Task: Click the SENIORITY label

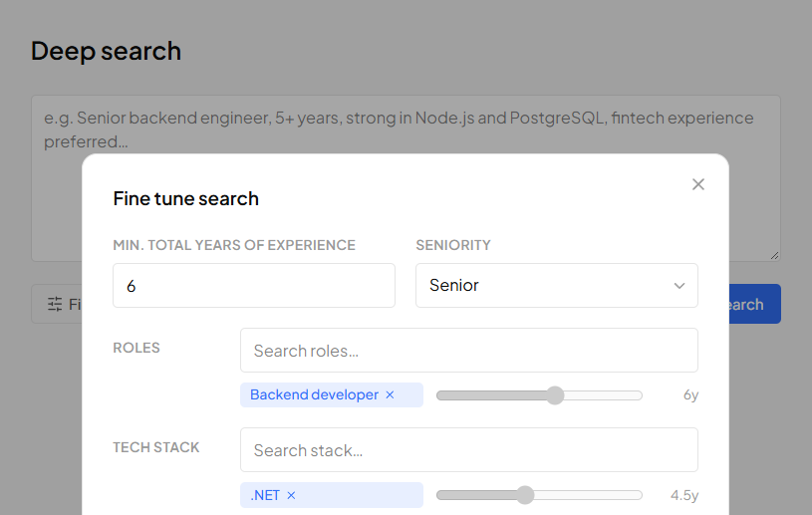Action: click(x=453, y=245)
